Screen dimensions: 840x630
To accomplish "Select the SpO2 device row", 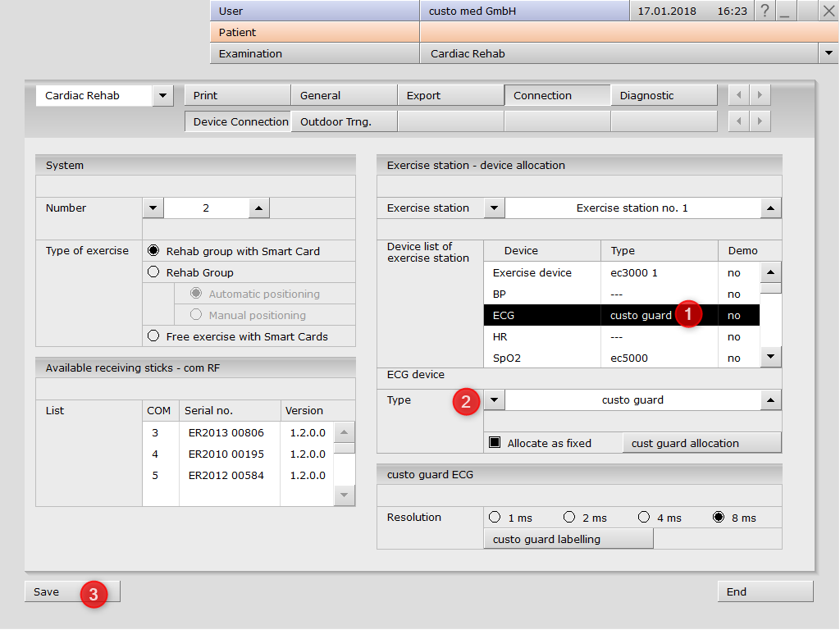I will click(622, 358).
